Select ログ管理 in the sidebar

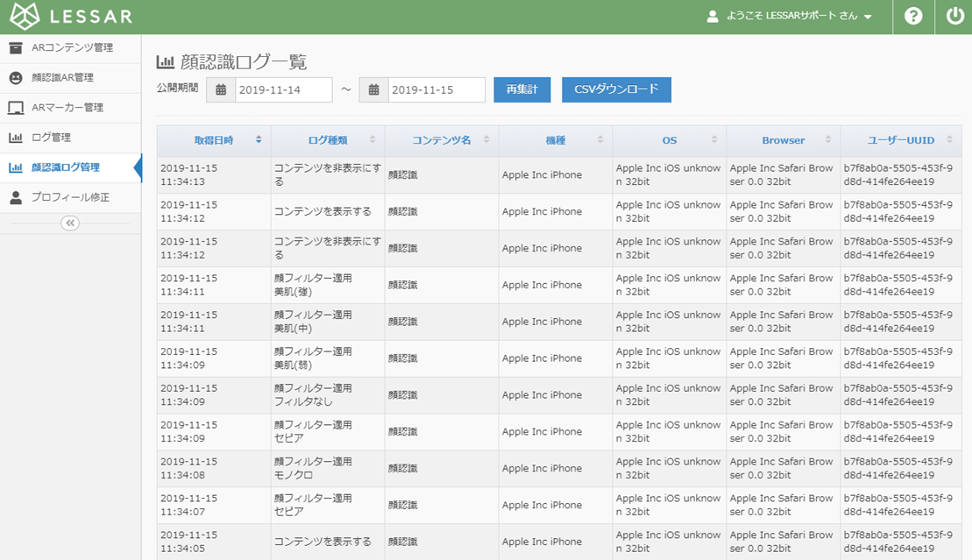71,138
